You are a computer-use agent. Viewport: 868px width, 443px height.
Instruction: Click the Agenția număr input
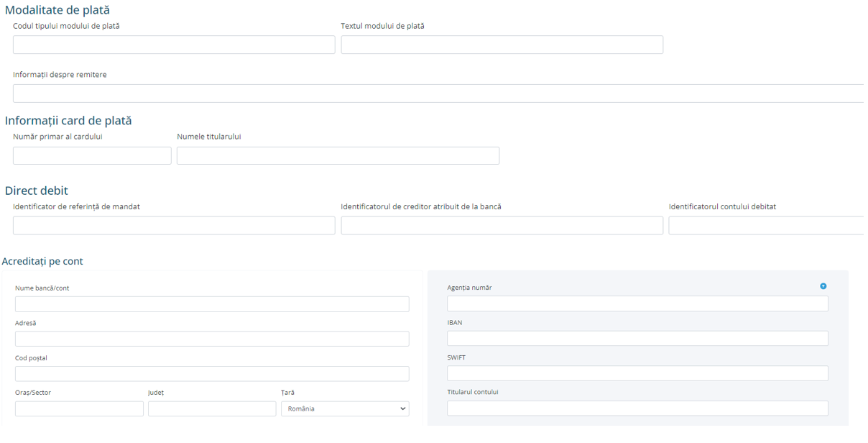point(637,303)
